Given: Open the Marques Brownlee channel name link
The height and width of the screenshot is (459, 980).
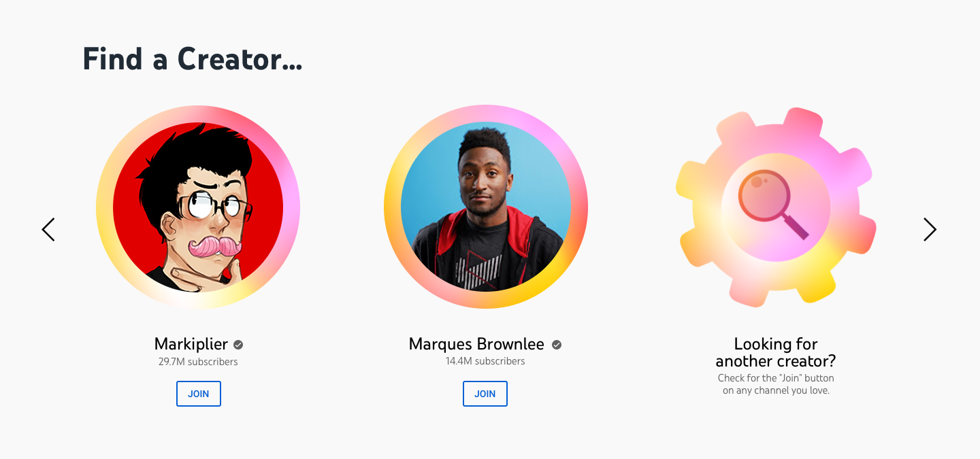Looking at the screenshot, I should [x=476, y=344].
